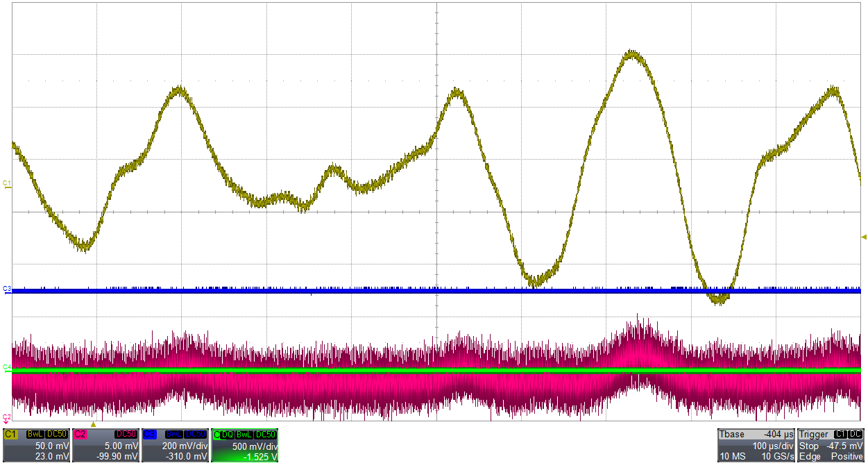The width and height of the screenshot is (868, 463).
Task: Click the -99.90 mV offset value in C2
Action: (x=118, y=456)
